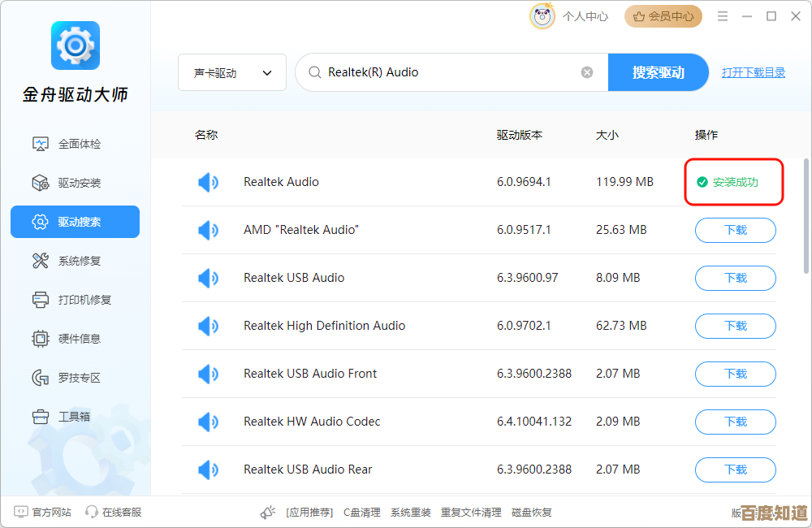Clear the search field with X icon

[587, 72]
